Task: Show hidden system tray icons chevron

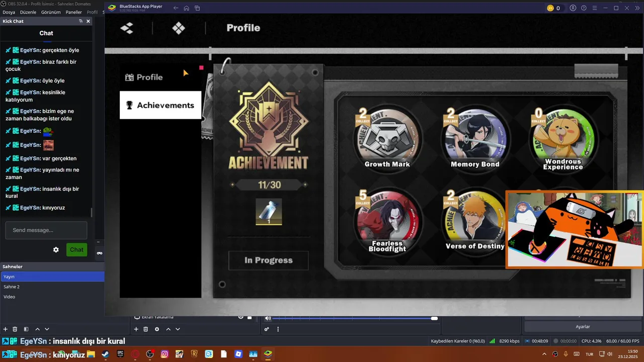Action: (544, 354)
